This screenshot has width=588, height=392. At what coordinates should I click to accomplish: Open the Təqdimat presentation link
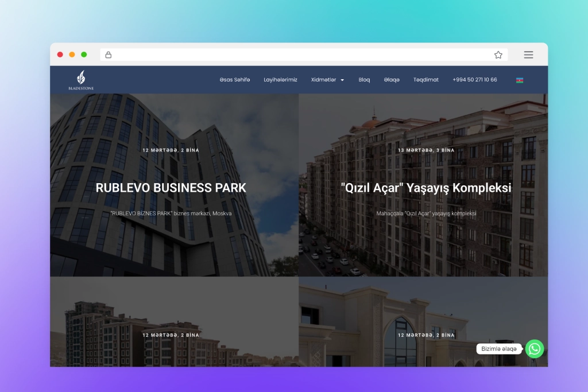(x=425, y=80)
